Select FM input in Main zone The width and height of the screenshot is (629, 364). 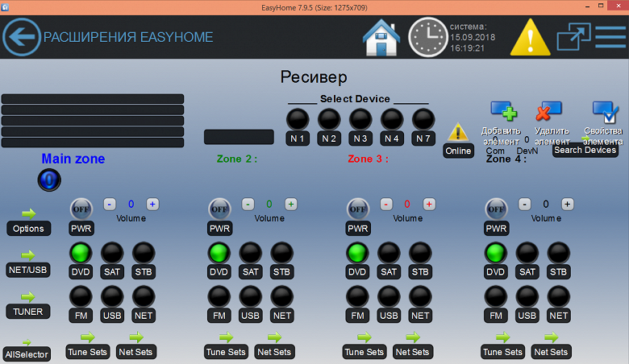coord(81,296)
